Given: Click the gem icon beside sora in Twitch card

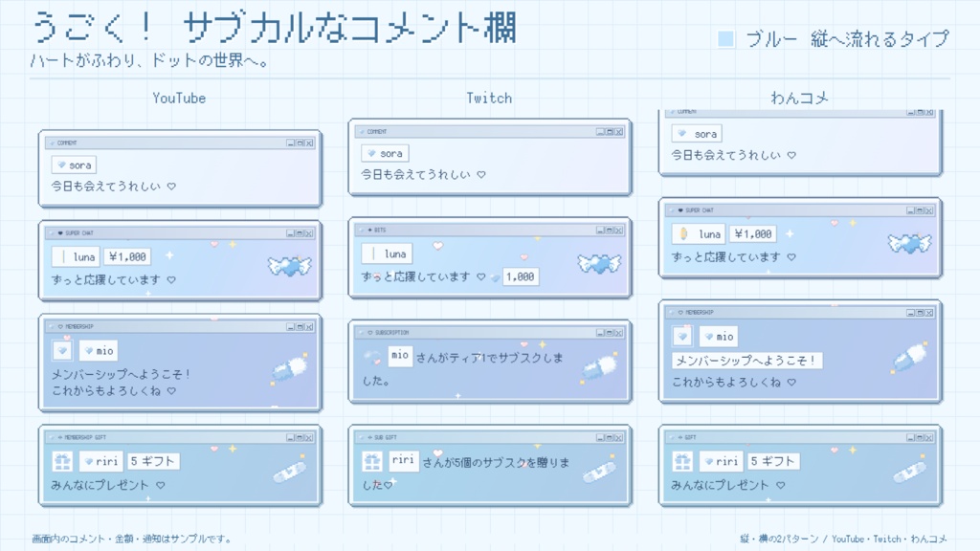Looking at the screenshot, I should pyautogui.click(x=371, y=153).
